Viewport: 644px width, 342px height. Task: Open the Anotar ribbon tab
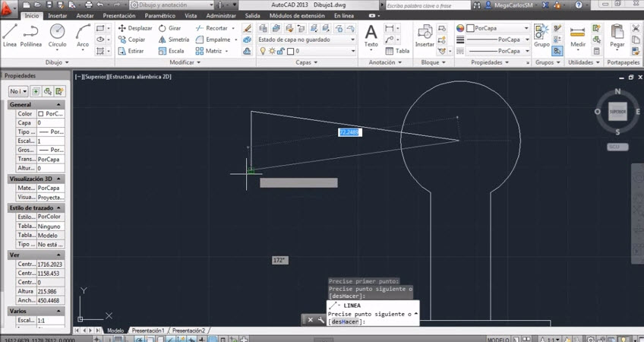85,16
